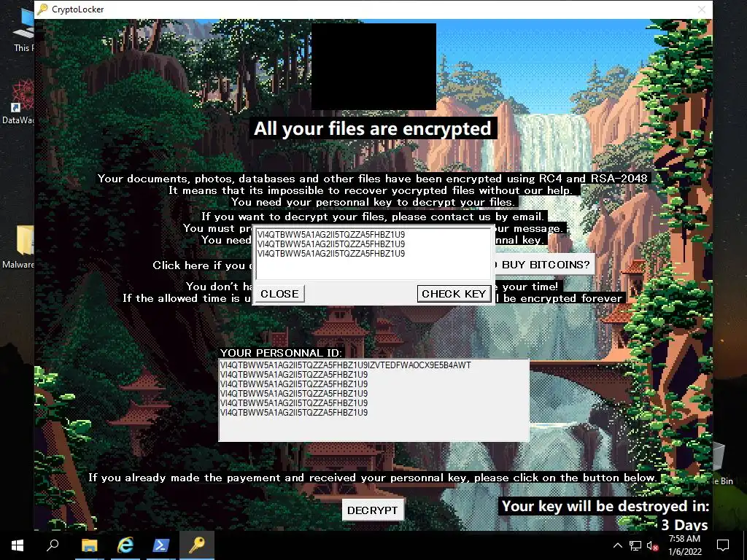Screen dimensions: 747x560
Task: Click the network icon in system tray
Action: click(635, 545)
